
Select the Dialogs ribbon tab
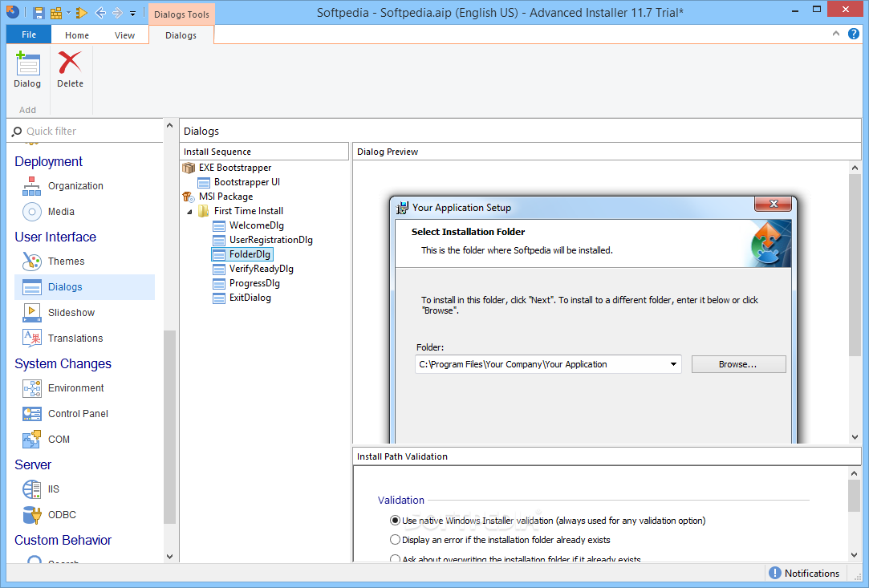pos(181,35)
